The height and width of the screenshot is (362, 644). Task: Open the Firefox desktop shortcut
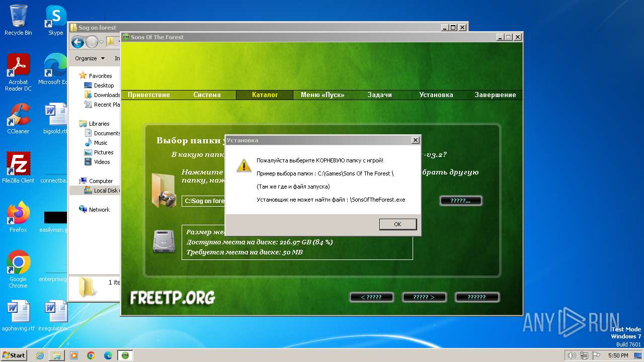pyautogui.click(x=18, y=217)
